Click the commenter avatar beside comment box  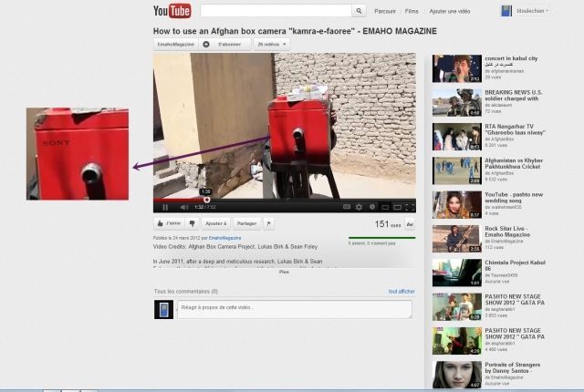(164, 309)
